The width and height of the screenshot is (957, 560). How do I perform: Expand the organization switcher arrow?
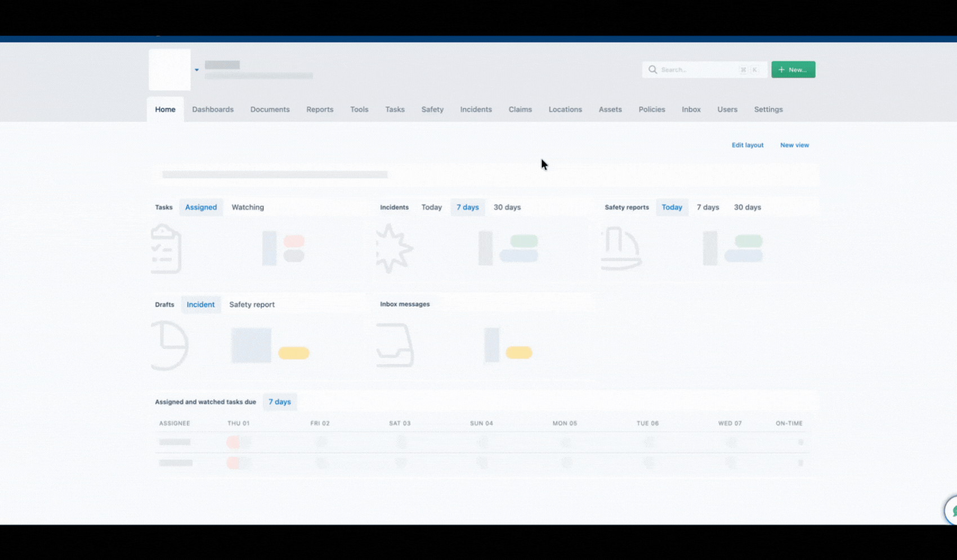196,70
